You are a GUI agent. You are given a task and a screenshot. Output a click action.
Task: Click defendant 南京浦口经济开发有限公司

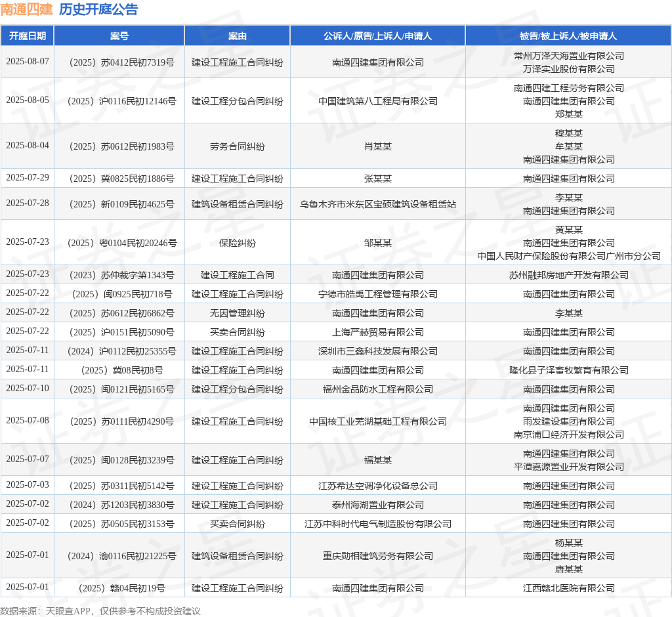coord(569,435)
